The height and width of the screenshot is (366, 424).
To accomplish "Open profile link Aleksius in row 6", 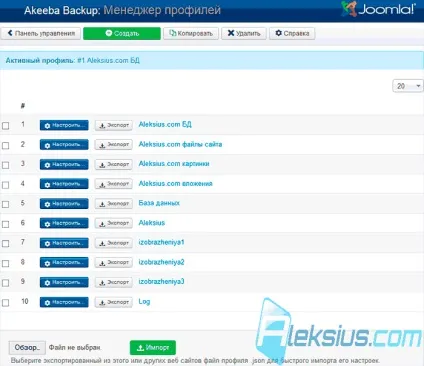I will 152,223.
